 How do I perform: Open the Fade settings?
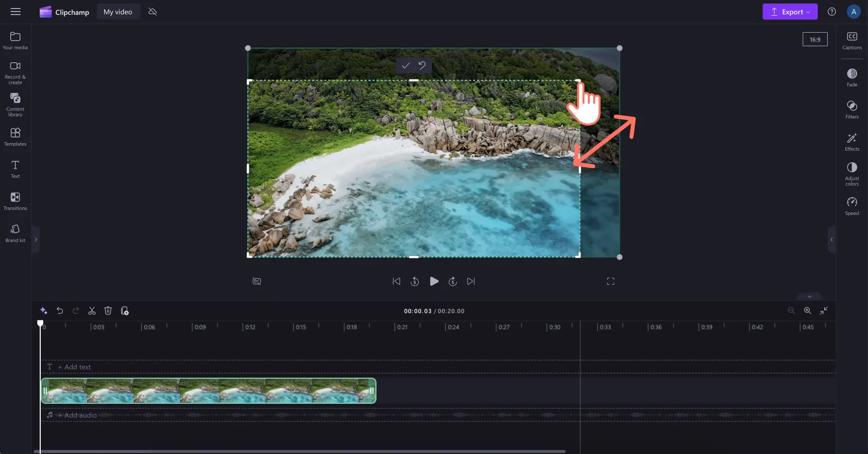pyautogui.click(x=852, y=78)
